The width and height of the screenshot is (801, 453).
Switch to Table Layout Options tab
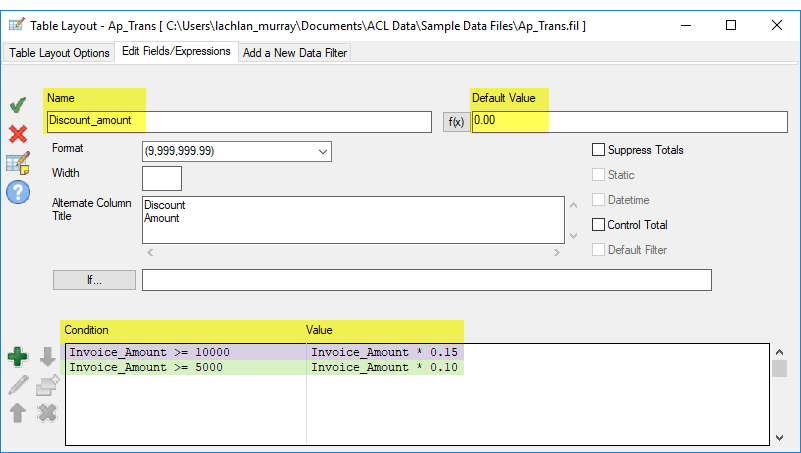pyautogui.click(x=60, y=53)
